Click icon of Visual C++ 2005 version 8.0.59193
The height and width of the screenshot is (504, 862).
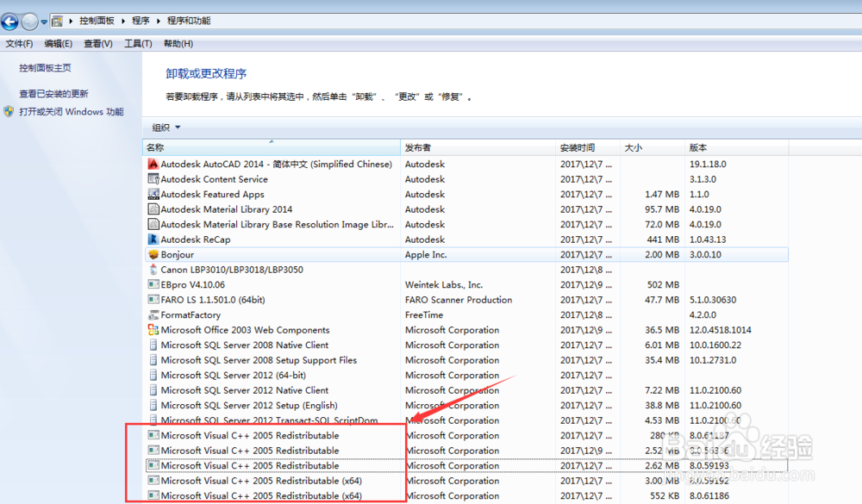pyautogui.click(x=153, y=465)
